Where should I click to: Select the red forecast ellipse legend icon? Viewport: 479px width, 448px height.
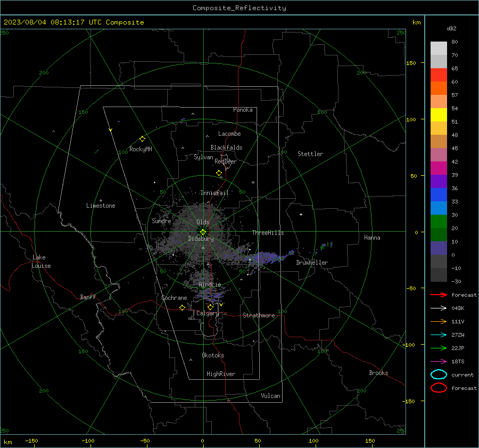click(x=439, y=388)
